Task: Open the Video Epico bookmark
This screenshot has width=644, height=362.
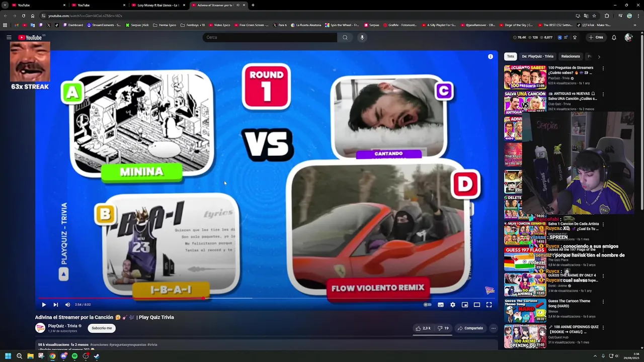Action: click(219, 25)
